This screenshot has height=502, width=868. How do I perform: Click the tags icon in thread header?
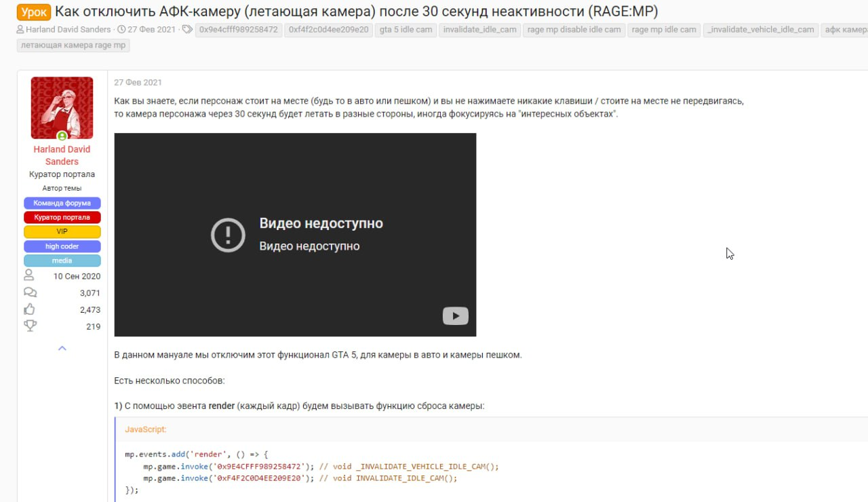pos(188,29)
